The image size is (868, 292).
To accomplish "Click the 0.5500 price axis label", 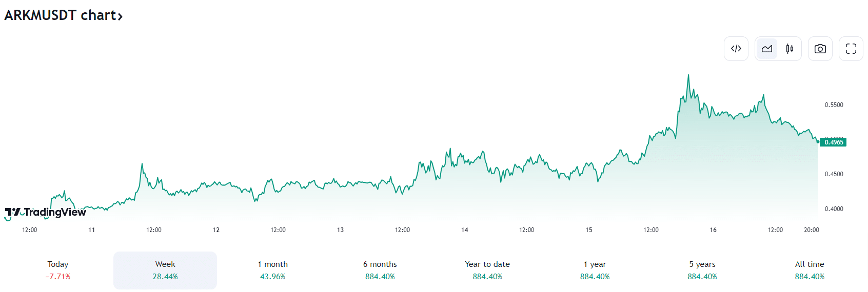I will (834, 105).
